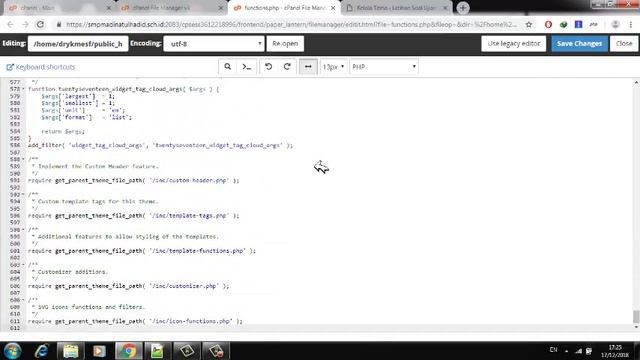Click the line with custom-header.php require

click(x=133, y=180)
